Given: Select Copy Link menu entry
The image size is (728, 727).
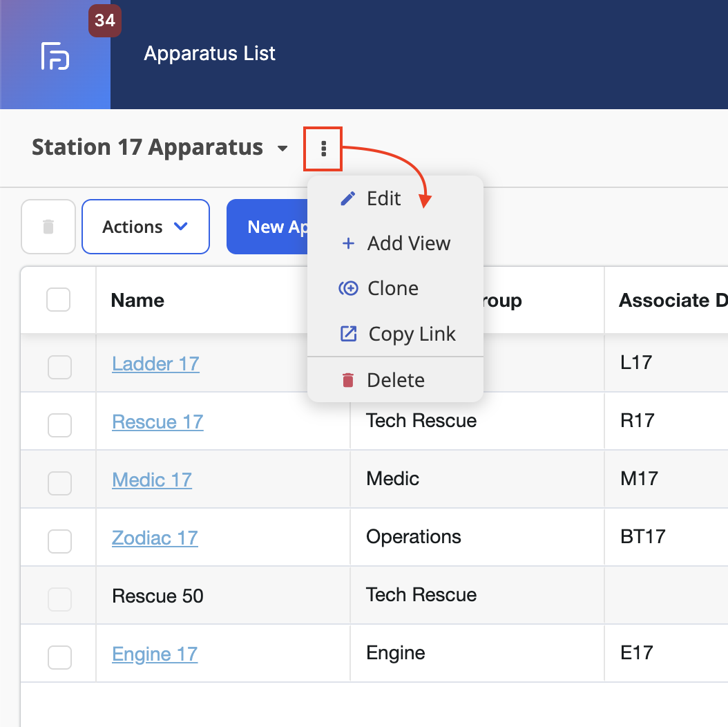Looking at the screenshot, I should [396, 334].
